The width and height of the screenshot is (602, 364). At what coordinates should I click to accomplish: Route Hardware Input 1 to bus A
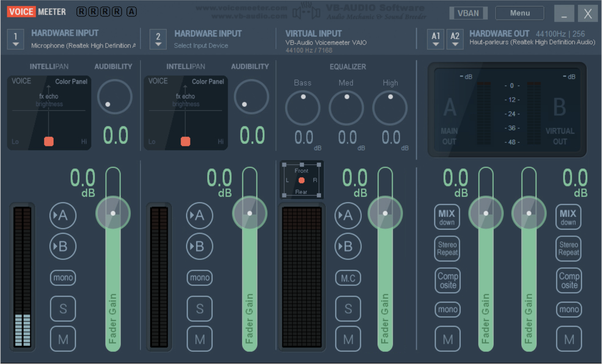63,215
